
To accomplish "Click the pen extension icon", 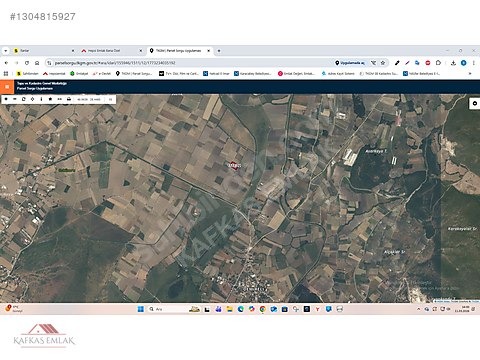I will (x=407, y=63).
